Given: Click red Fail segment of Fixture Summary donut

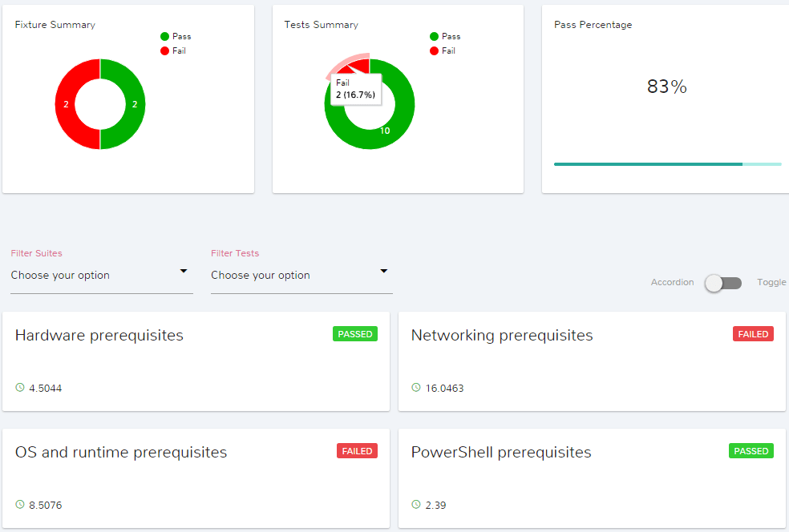Looking at the screenshot, I should pyautogui.click(x=67, y=104).
